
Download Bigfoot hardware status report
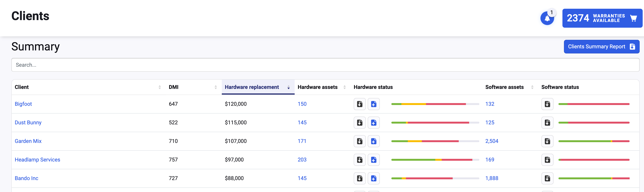[360, 104]
